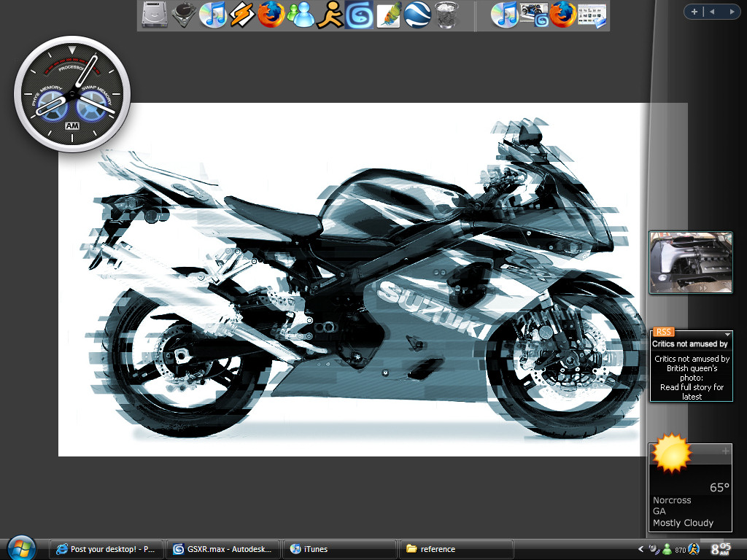Launch Google Earth from the dock

[417, 15]
